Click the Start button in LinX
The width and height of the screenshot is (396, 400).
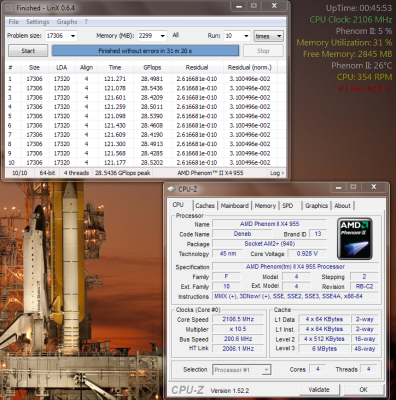tap(28, 51)
